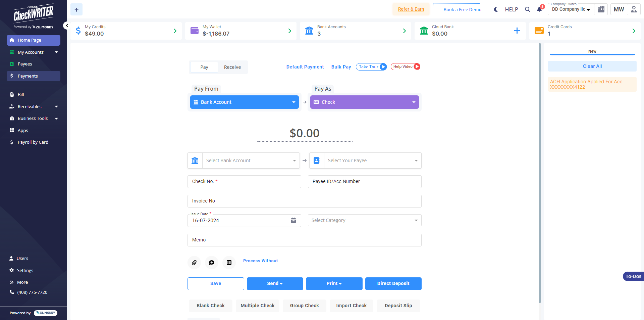The height and width of the screenshot is (320, 644).
Task: Open the Pay From Bank Account dropdown
Action: click(x=245, y=102)
